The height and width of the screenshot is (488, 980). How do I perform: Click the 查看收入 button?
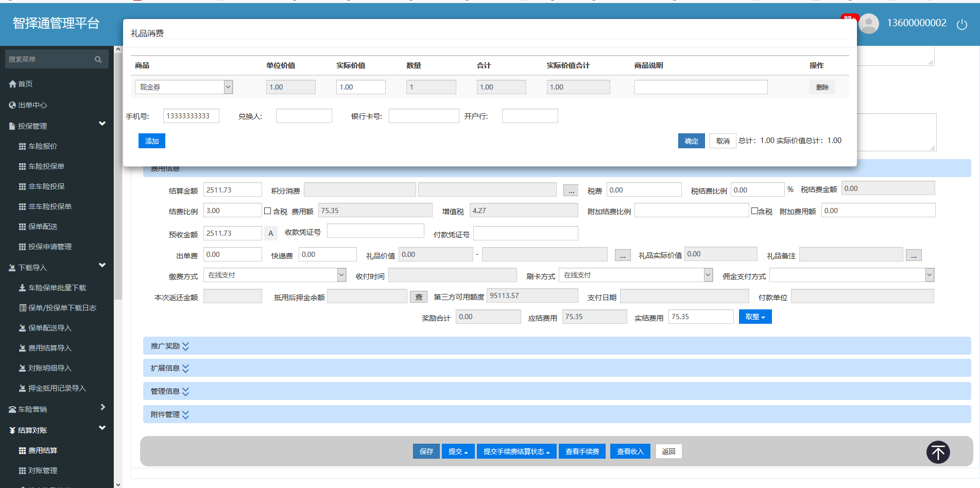click(x=630, y=451)
